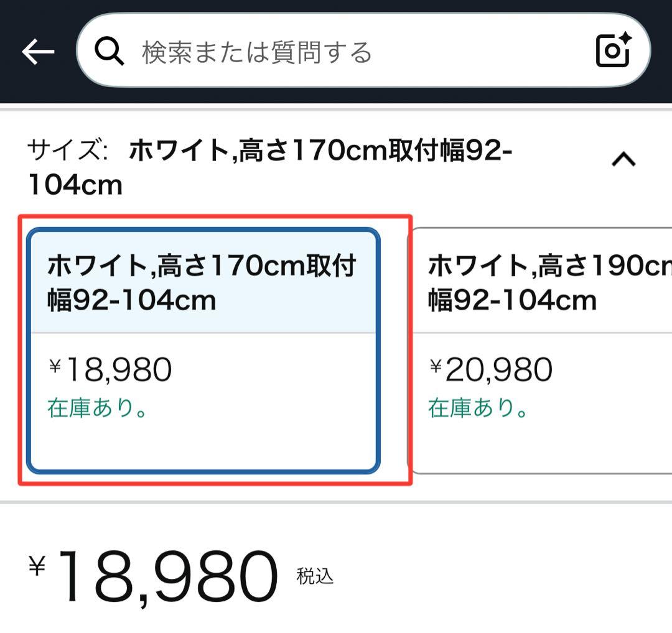
Task: Tap the back navigation icon on the dark header
Action: (39, 51)
